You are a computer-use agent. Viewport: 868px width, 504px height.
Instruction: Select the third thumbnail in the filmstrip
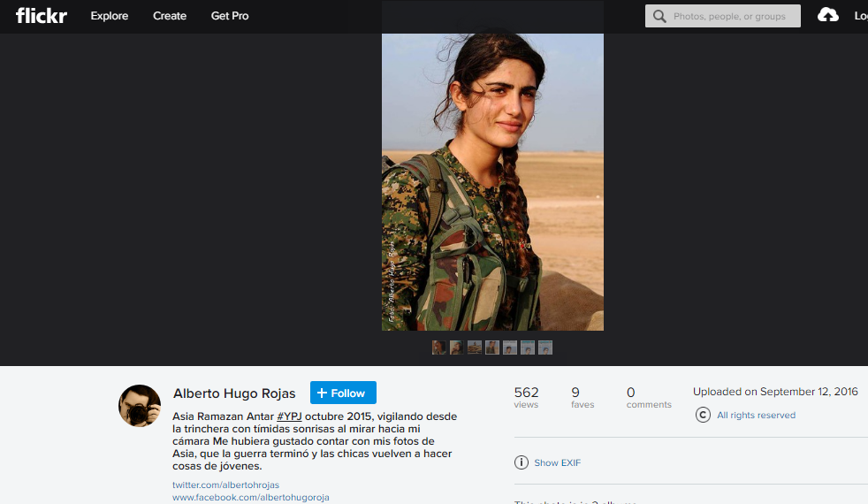tap(475, 347)
